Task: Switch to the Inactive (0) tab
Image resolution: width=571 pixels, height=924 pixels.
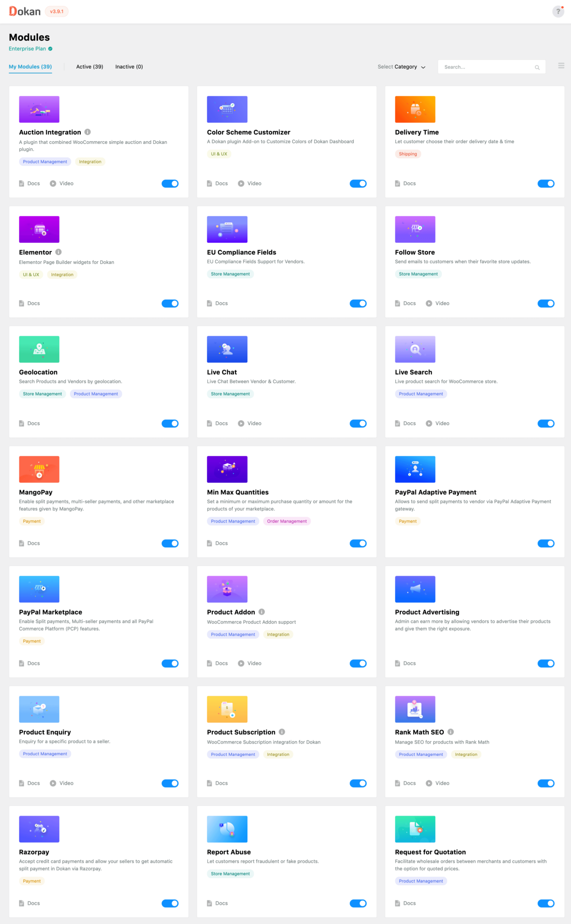Action: (129, 67)
